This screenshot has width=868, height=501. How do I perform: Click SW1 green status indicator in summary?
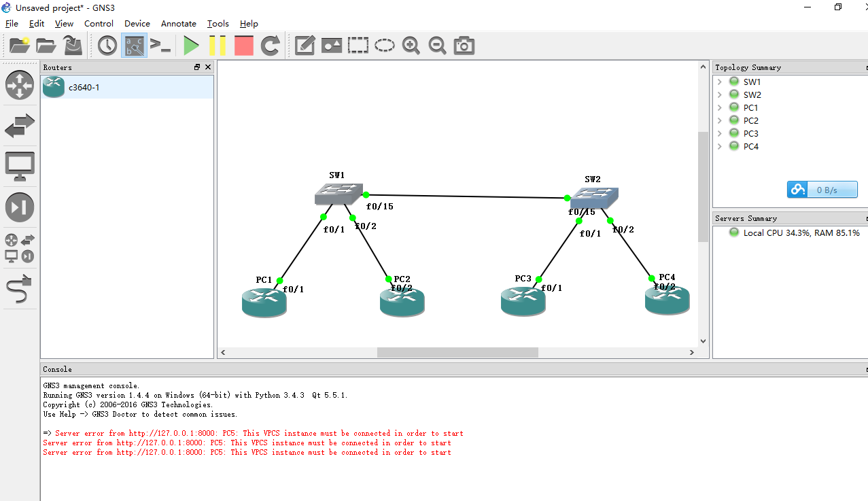click(x=734, y=81)
